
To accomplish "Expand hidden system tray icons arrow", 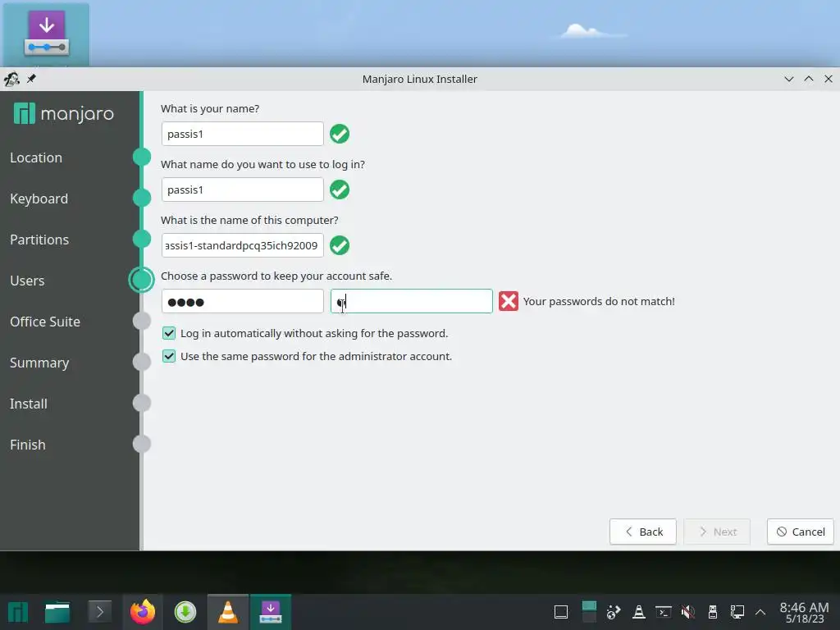I will (x=760, y=612).
